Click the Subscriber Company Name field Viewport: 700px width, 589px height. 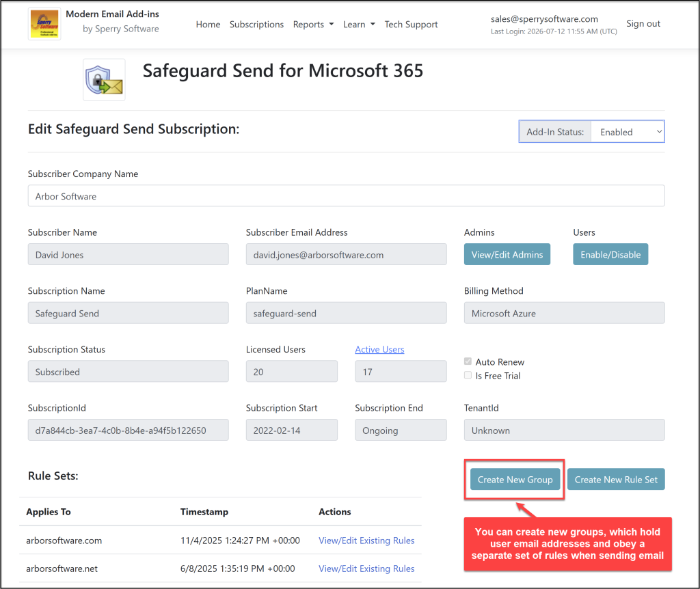coord(347,196)
